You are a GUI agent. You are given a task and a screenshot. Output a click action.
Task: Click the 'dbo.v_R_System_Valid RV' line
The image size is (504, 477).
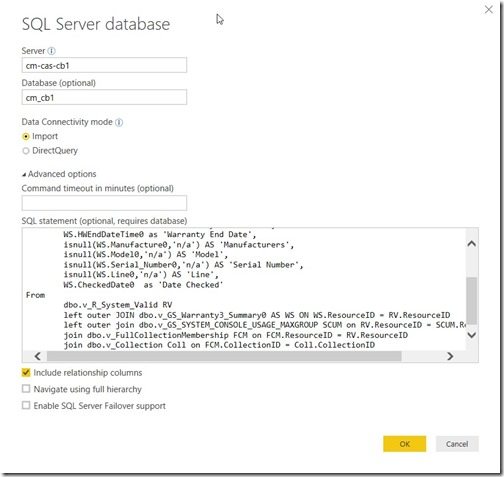click(x=118, y=305)
